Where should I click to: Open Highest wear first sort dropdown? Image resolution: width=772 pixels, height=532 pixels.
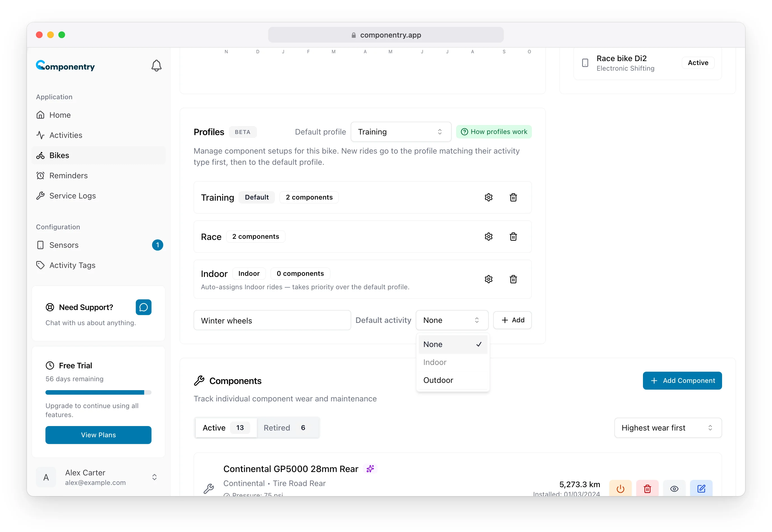click(x=668, y=428)
